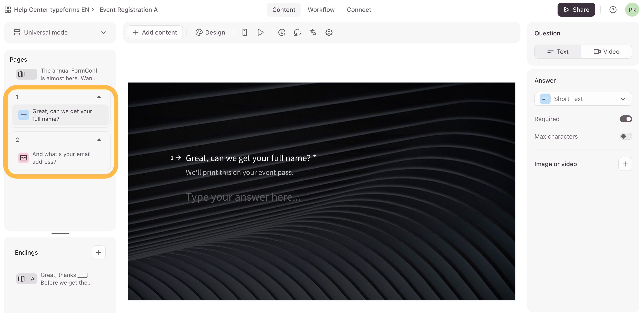Click the 'Required' label
The height and width of the screenshot is (313, 644).
[547, 119]
